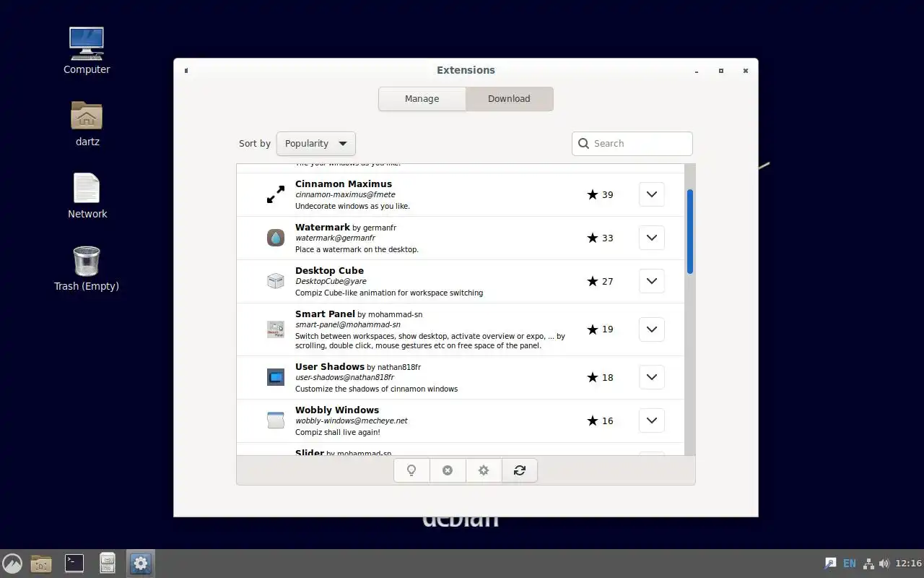Click the Watermark droplet icon

[x=276, y=238]
